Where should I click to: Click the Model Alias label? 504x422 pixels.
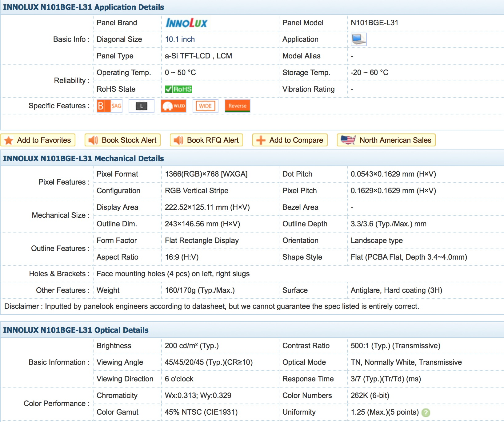302,56
